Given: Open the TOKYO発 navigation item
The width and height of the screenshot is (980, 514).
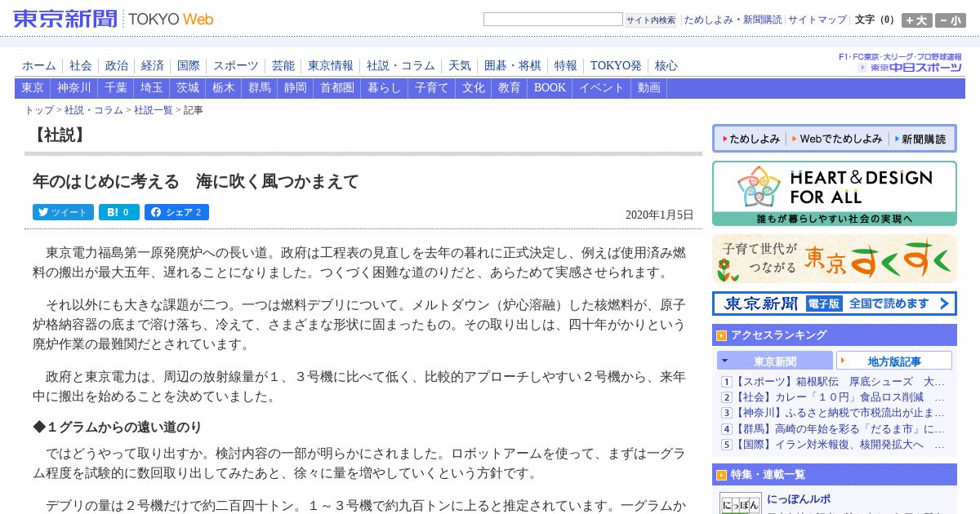Looking at the screenshot, I should pyautogui.click(x=616, y=65).
